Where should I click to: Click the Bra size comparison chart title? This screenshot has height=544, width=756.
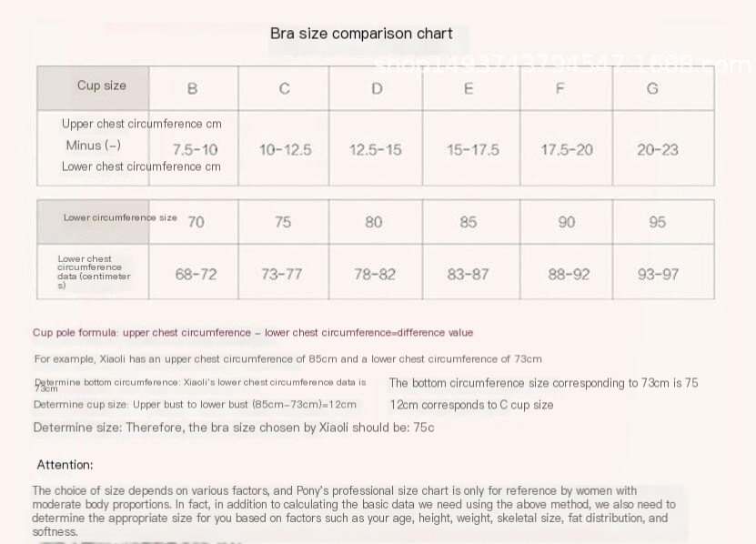point(361,34)
